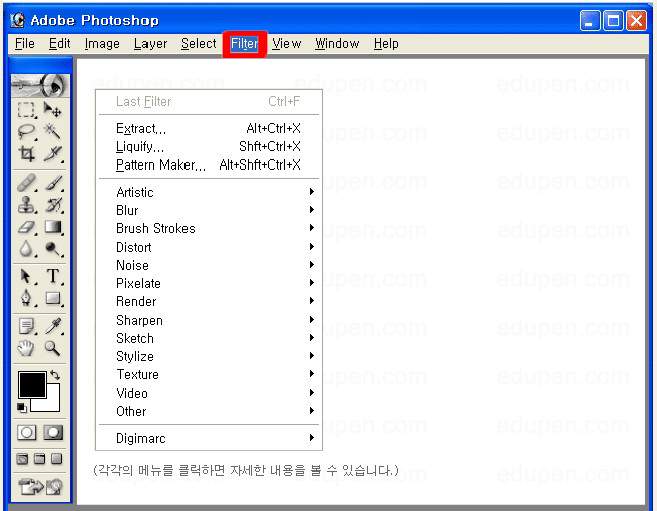Expand the Sketch filter submenu
This screenshot has height=511, width=657.
[x=209, y=338]
